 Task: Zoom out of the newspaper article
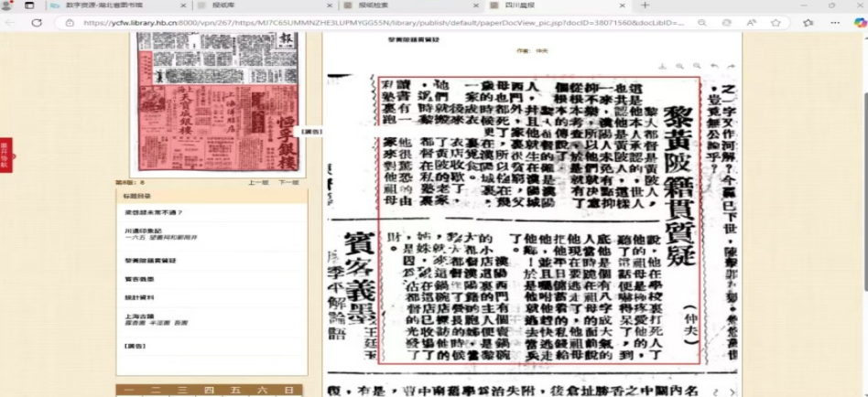(697, 67)
